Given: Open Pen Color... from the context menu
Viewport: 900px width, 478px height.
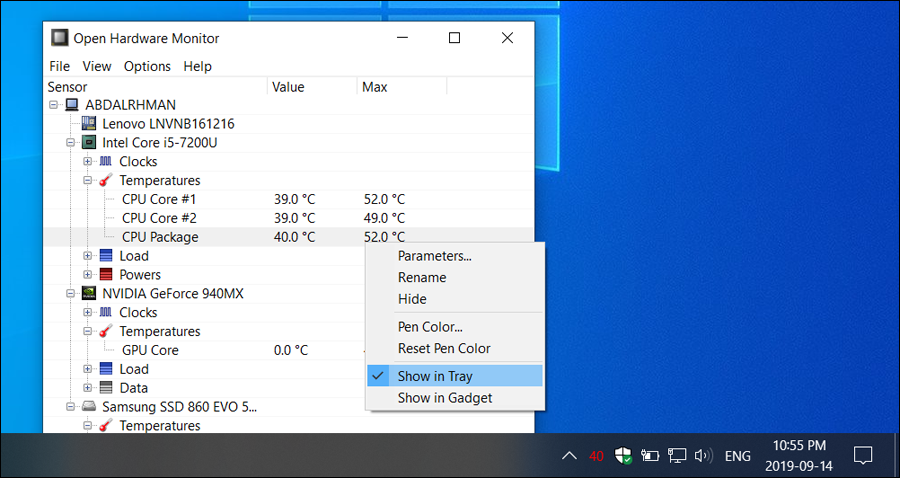Looking at the screenshot, I should tap(455, 327).
